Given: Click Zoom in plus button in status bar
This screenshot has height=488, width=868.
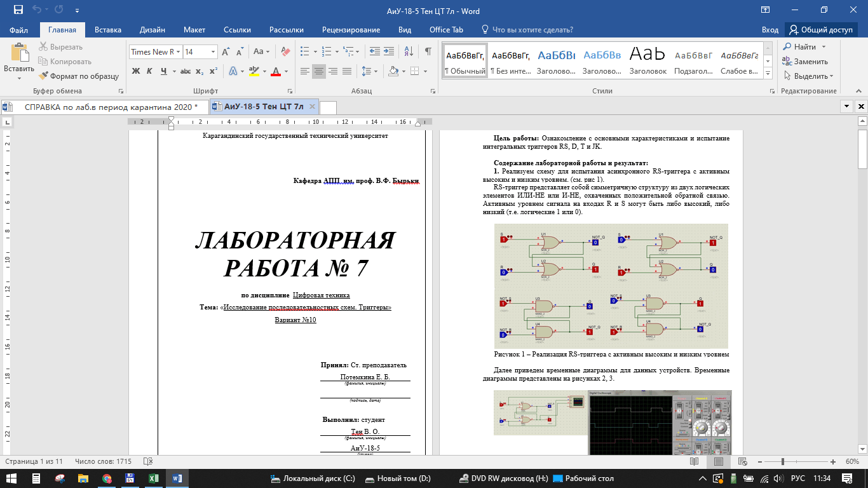Looking at the screenshot, I should point(834,461).
